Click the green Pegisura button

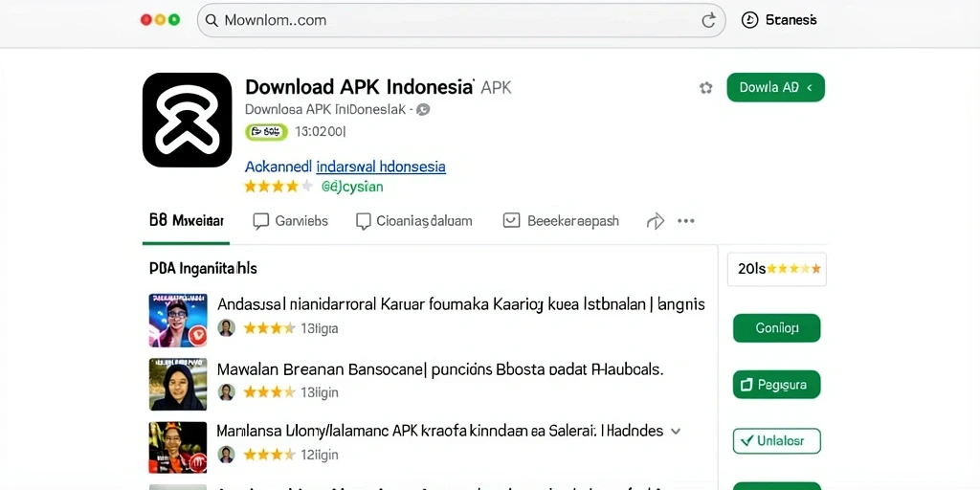point(776,385)
